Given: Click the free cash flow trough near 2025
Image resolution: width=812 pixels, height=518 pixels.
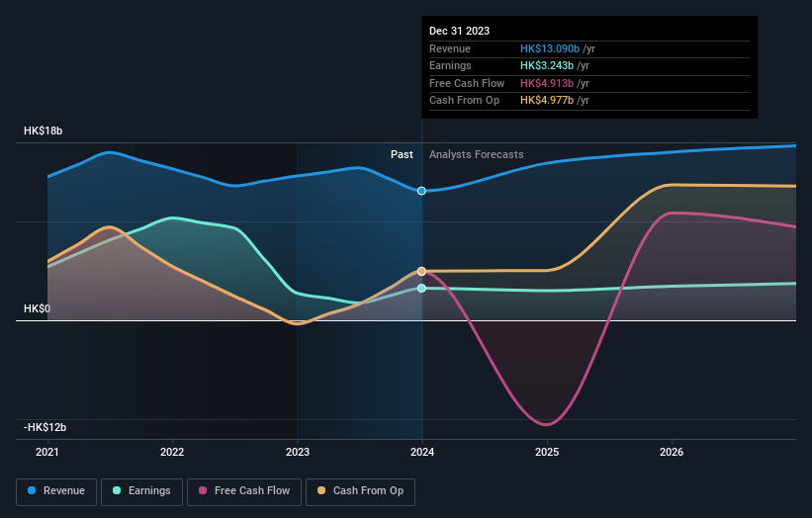Looking at the screenshot, I should pyautogui.click(x=547, y=424).
